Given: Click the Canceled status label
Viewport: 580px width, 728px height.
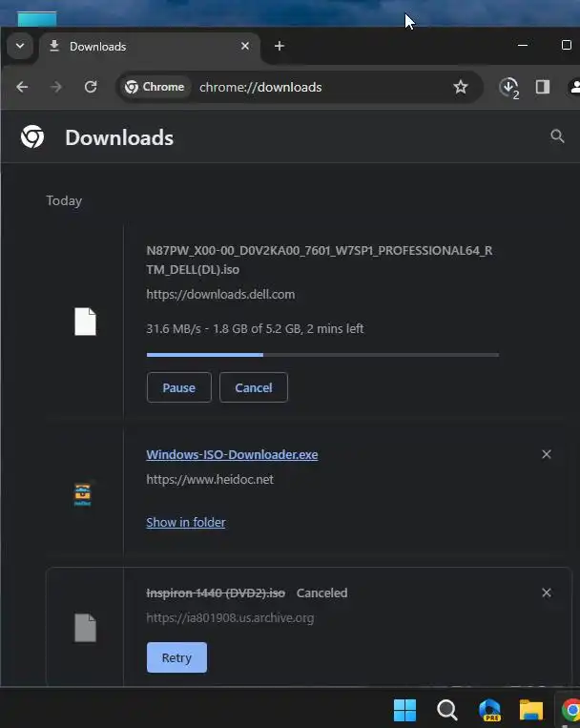Looking at the screenshot, I should 321,593.
